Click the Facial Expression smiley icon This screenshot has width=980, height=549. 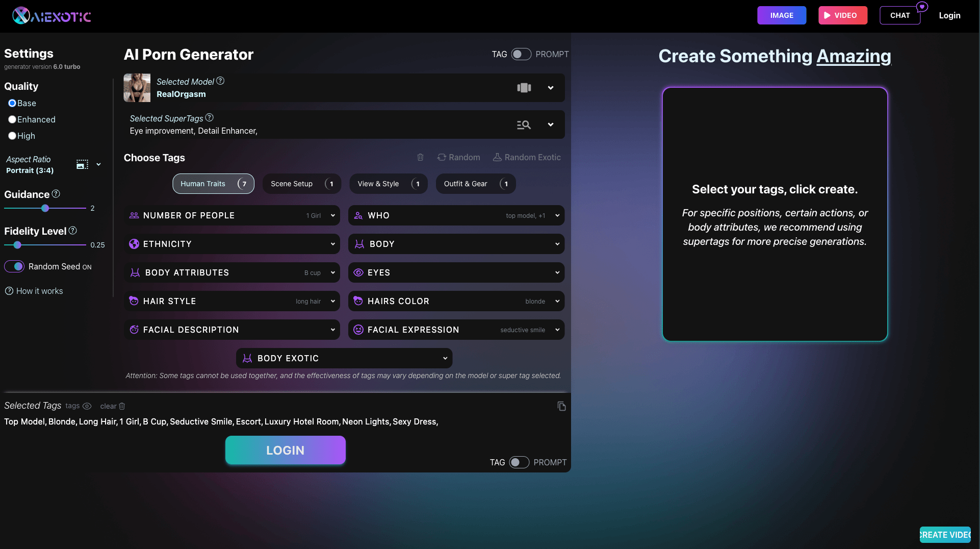[x=358, y=330]
